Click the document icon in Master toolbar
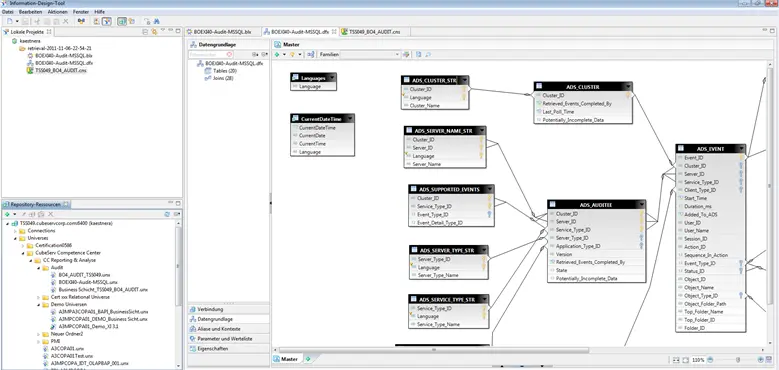This screenshot has height=370, width=779. tap(419, 54)
